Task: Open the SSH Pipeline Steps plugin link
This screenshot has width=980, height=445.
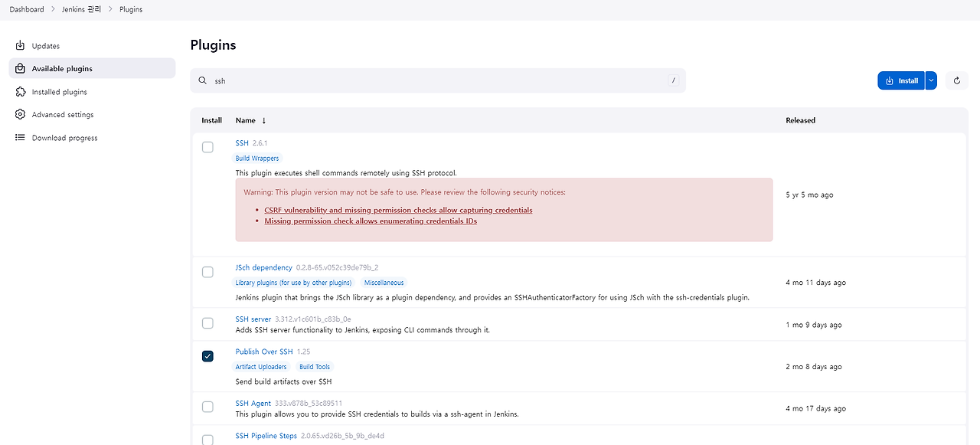Action: (x=266, y=436)
